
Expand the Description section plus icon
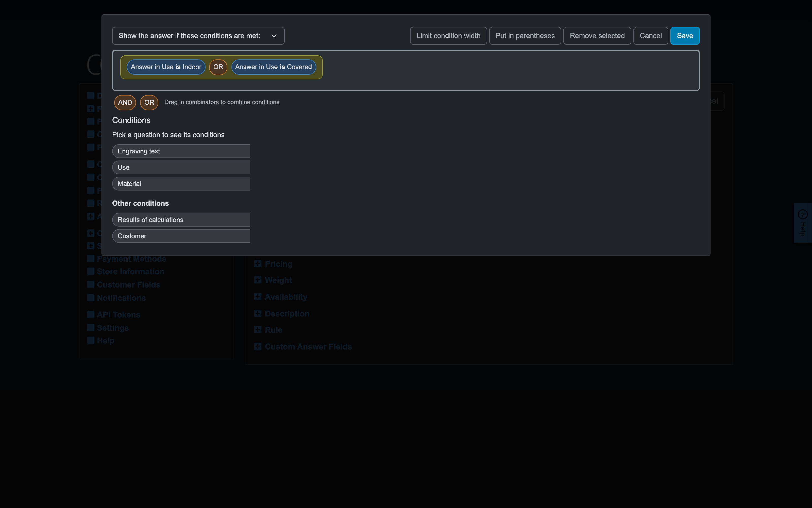click(x=258, y=313)
